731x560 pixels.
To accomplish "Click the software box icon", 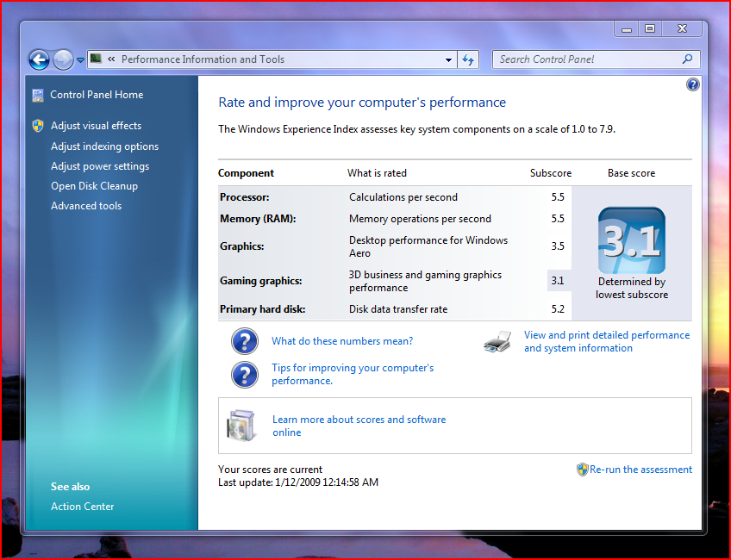I will click(241, 426).
